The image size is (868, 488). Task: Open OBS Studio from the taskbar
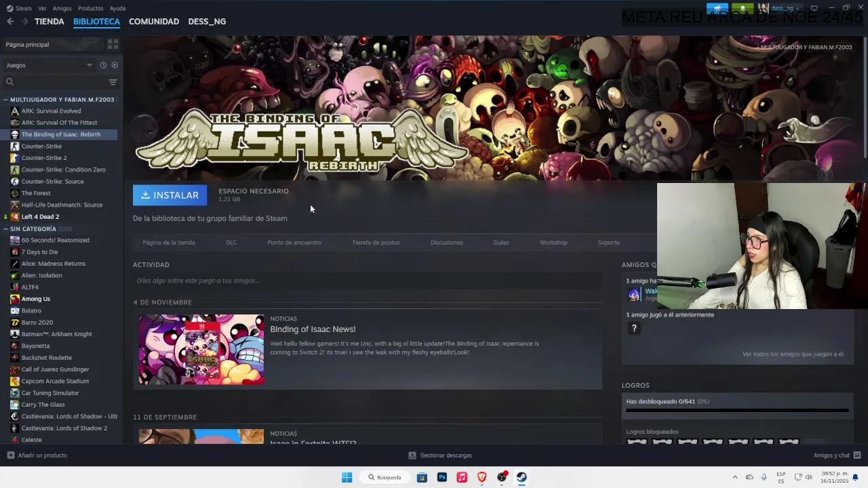[502, 477]
